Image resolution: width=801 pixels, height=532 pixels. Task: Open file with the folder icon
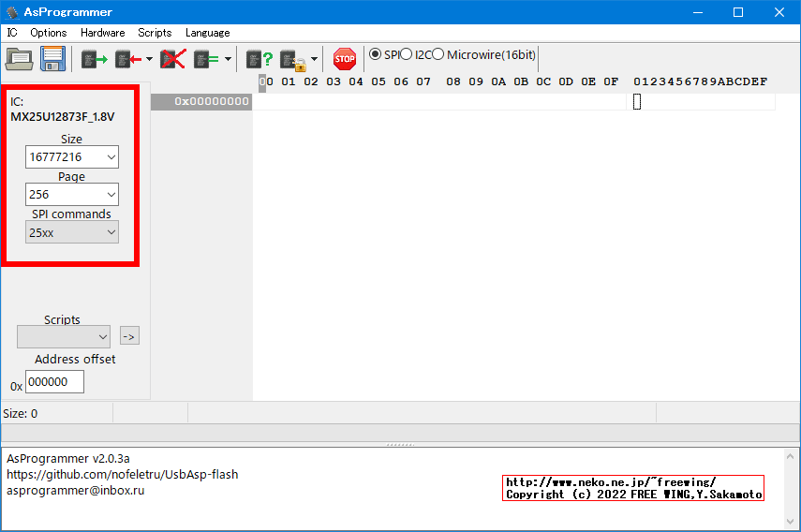pyautogui.click(x=20, y=59)
